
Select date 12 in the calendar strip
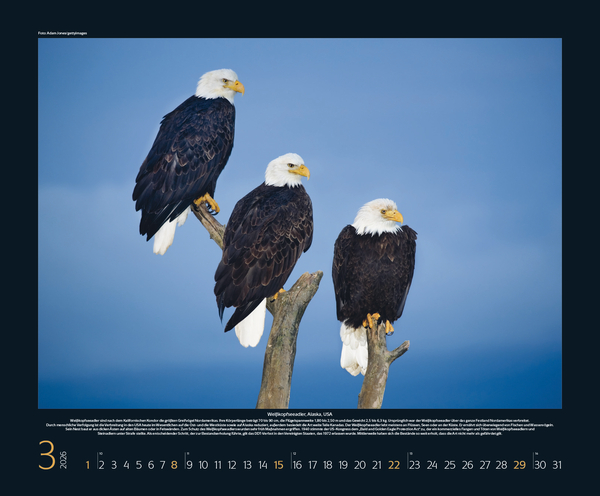tap(232, 464)
